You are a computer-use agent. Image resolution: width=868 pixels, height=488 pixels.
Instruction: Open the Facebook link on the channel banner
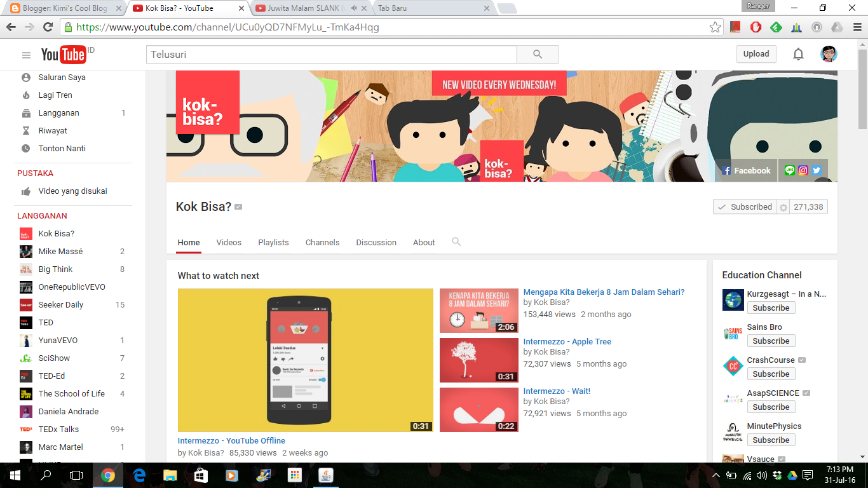click(x=746, y=170)
